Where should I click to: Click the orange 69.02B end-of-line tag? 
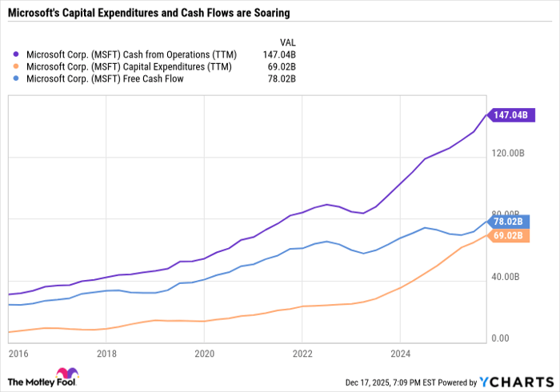coord(507,235)
